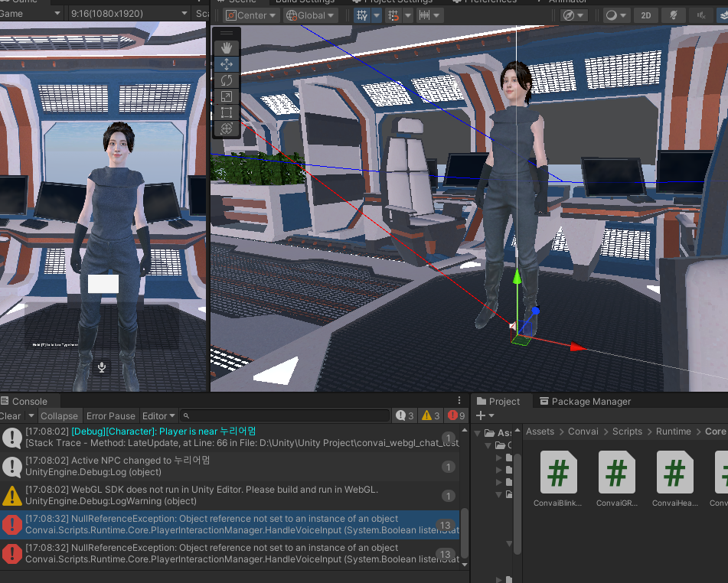Select the Rotate tool in Scene overlay
This screenshot has height=583, width=728.
[x=227, y=80]
